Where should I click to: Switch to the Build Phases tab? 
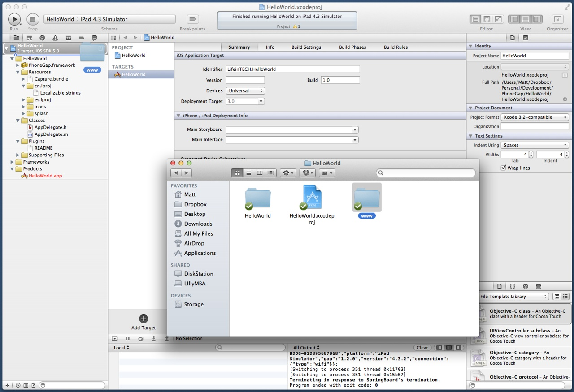click(x=352, y=47)
